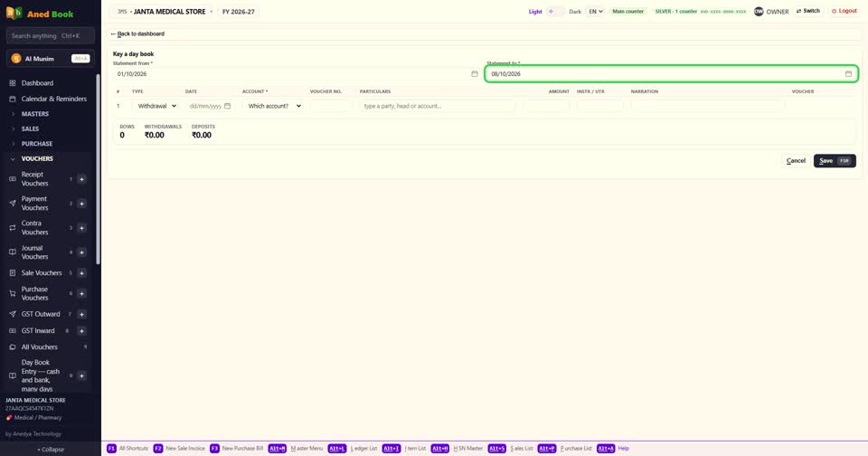Click the Aned Book logo icon
The image size is (868, 456).
coord(14,13)
